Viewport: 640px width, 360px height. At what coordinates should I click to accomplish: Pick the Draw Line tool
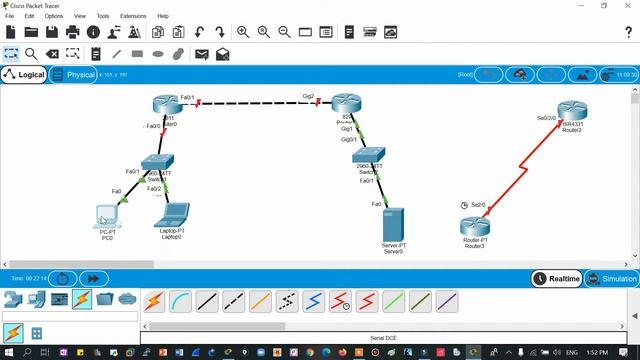117,53
